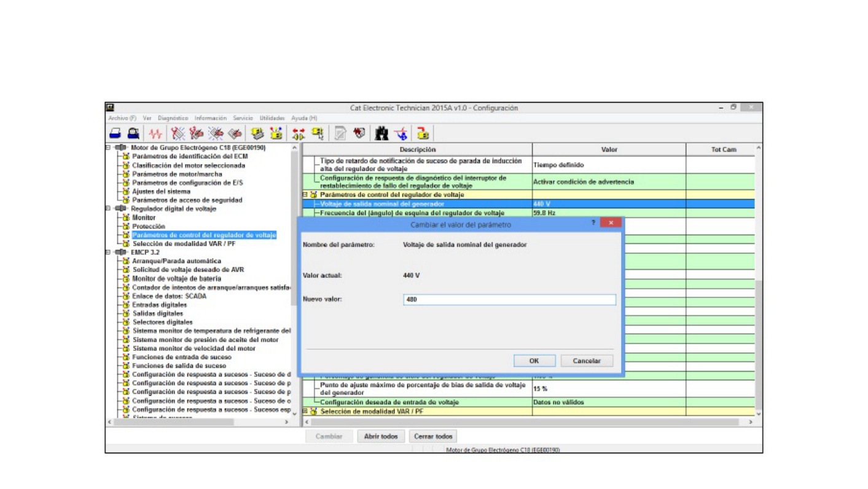Screen dimensions: 868x489
Task: Close the Cambiar el valor dialog
Action: 611,223
